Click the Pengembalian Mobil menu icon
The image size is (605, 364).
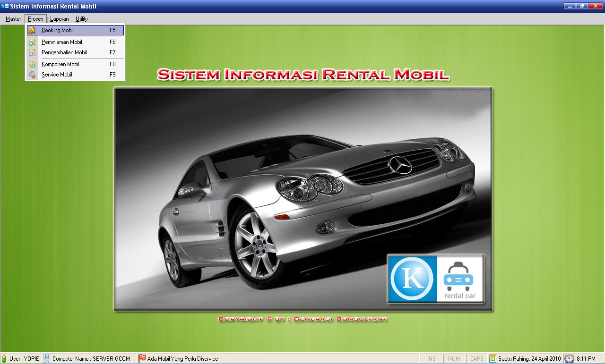click(32, 52)
